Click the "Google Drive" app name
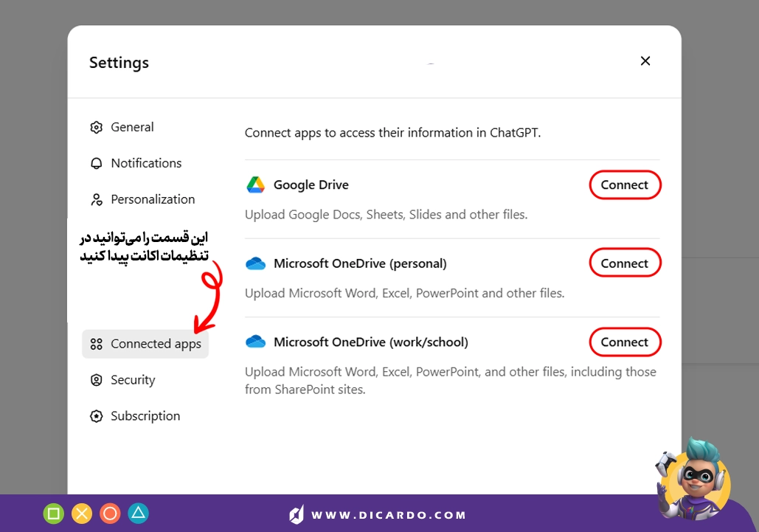The width and height of the screenshot is (759, 532). (311, 185)
